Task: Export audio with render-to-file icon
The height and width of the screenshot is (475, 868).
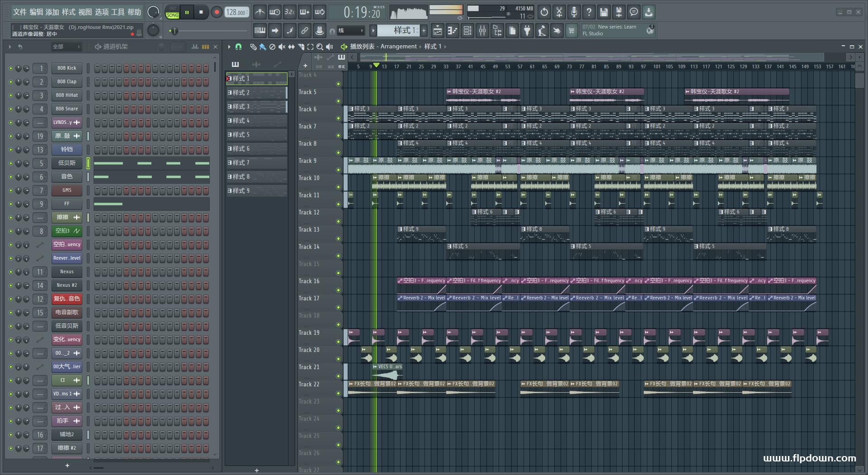Action: tap(619, 12)
